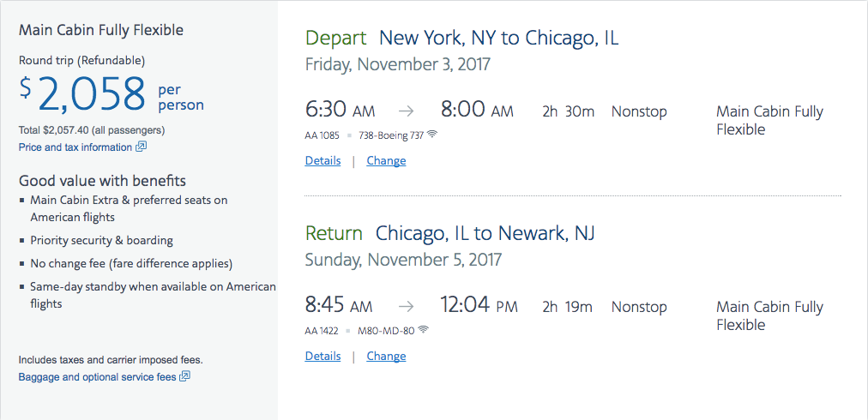
Task: Click the 738-Boeing 737 aircraft label
Action: tap(389, 135)
